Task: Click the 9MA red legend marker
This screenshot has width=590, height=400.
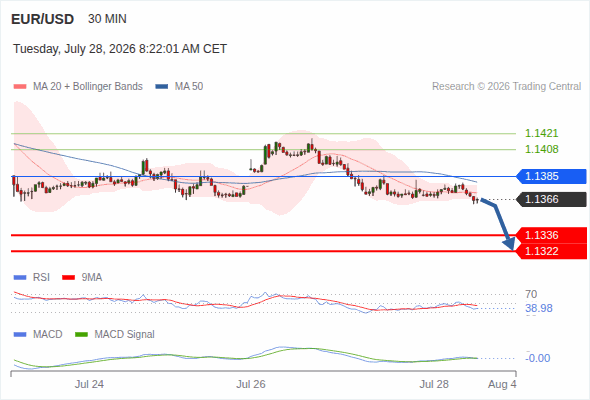Action: (68, 278)
